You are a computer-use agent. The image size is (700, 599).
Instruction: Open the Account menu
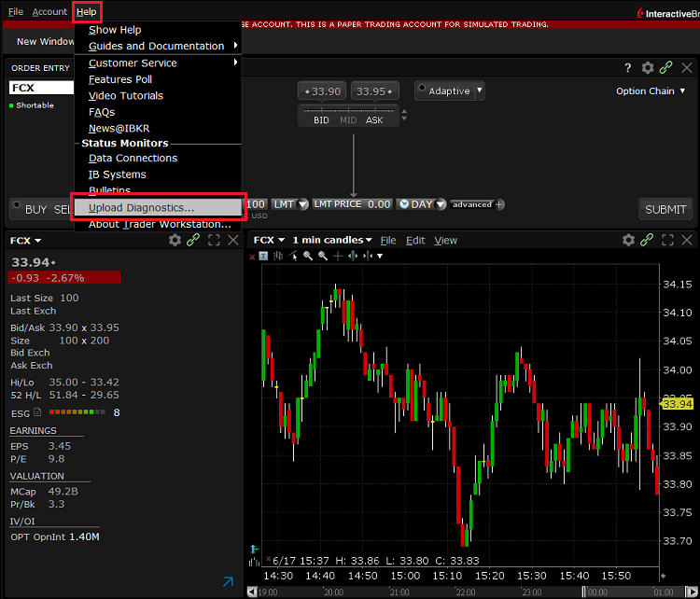(49, 12)
